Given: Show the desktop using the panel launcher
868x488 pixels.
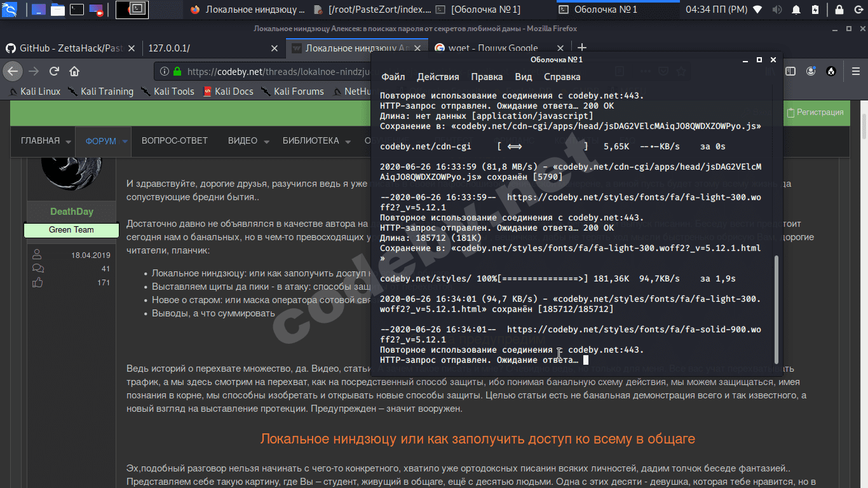Looking at the screenshot, I should point(38,10).
